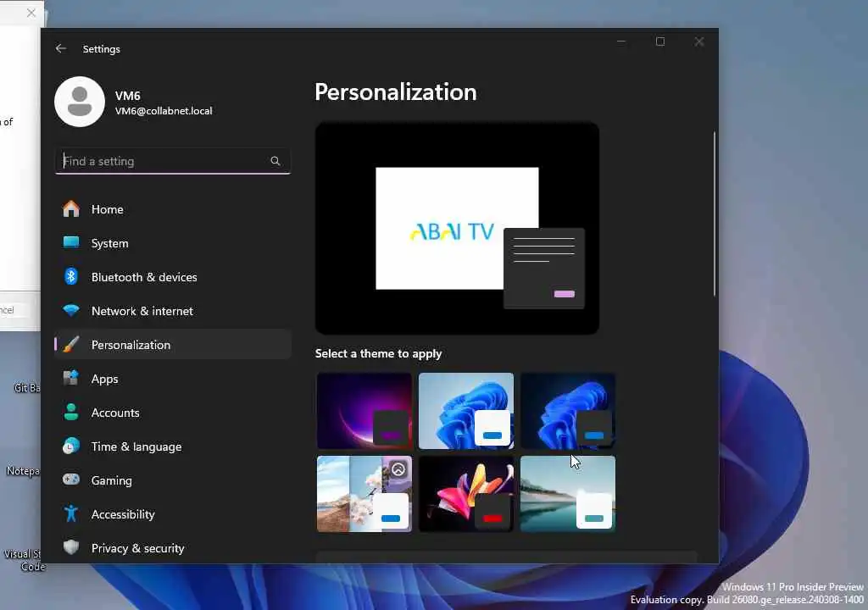Click the Privacy & security shield icon
The image size is (868, 610).
[x=71, y=547]
